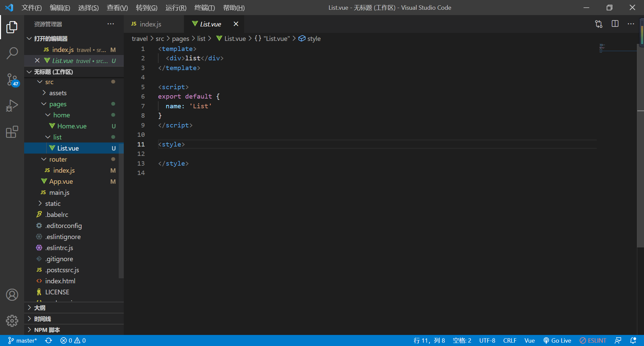644x346 pixels.
Task: Open the 转到(G) menu
Action: pos(147,7)
